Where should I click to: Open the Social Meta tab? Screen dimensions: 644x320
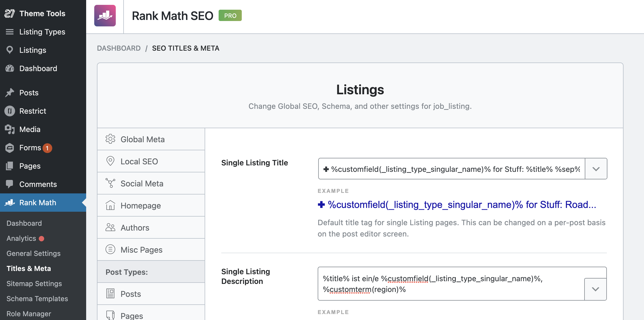click(151, 183)
